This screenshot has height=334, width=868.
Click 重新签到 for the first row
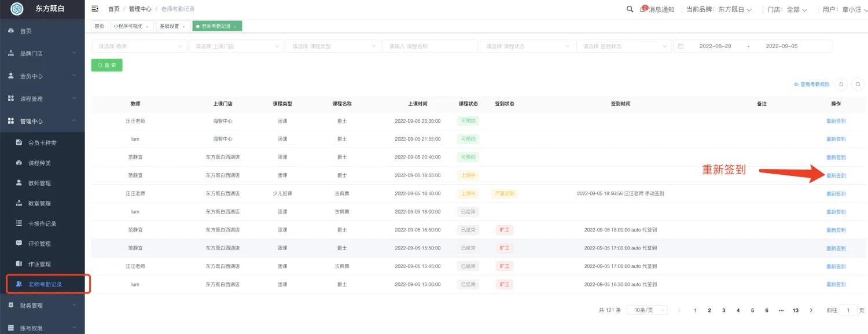point(836,122)
